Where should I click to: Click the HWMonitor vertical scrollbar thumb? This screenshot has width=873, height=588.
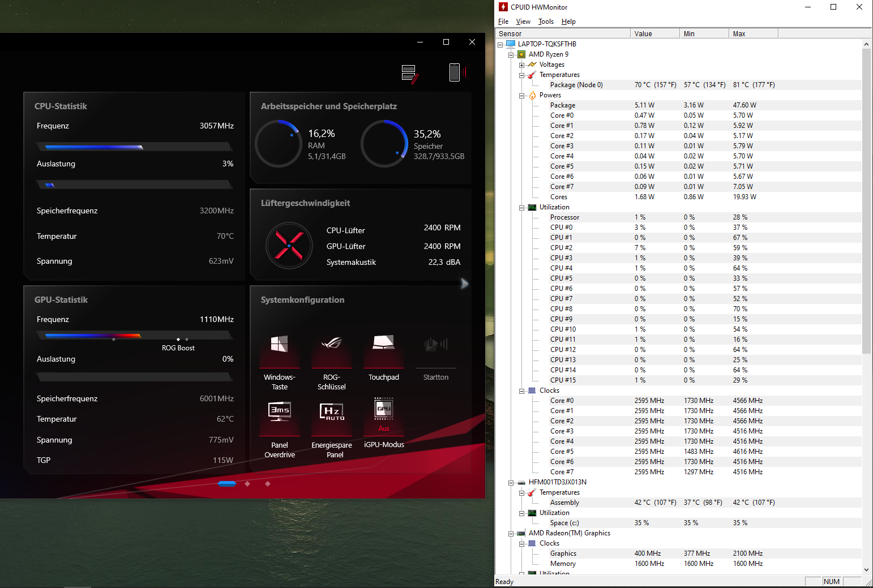pyautogui.click(x=866, y=201)
